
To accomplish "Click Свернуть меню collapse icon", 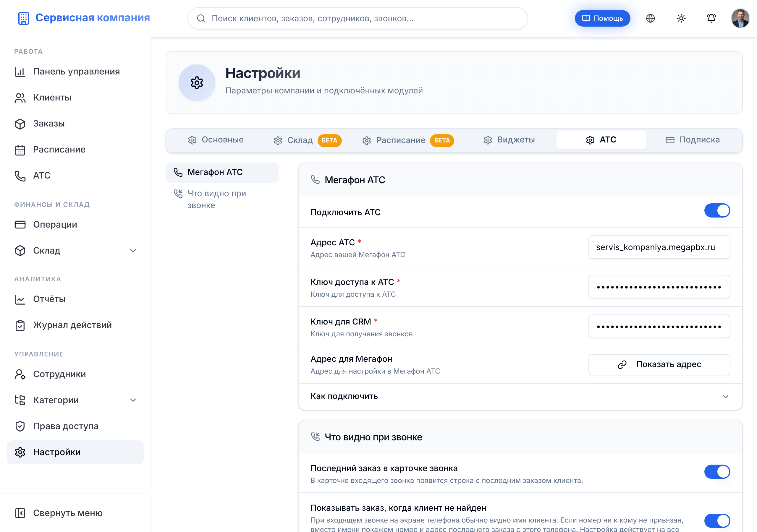I will click(20, 513).
